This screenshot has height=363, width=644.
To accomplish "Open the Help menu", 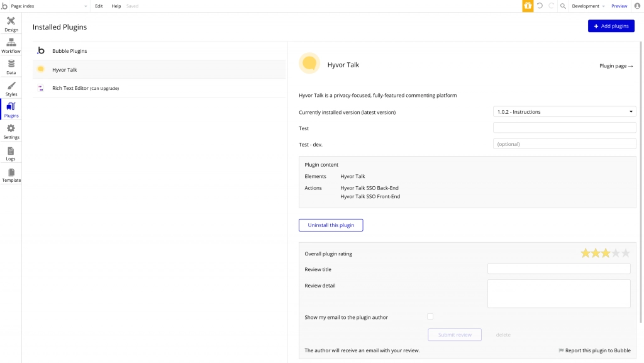I will tap(116, 6).
